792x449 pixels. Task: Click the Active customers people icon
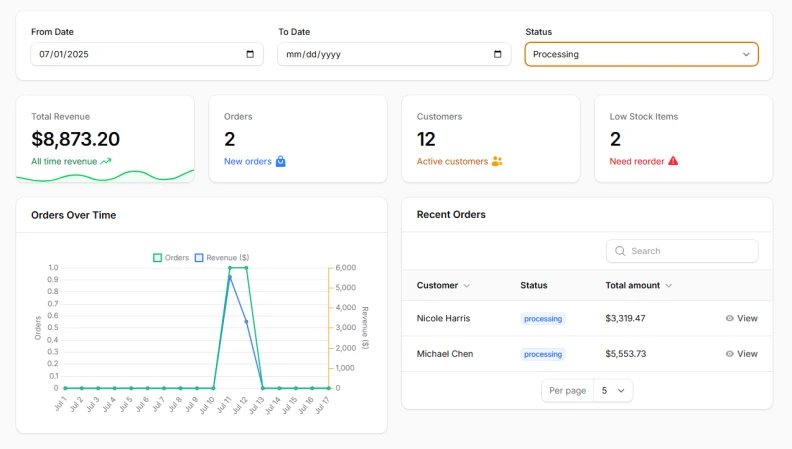click(x=497, y=161)
